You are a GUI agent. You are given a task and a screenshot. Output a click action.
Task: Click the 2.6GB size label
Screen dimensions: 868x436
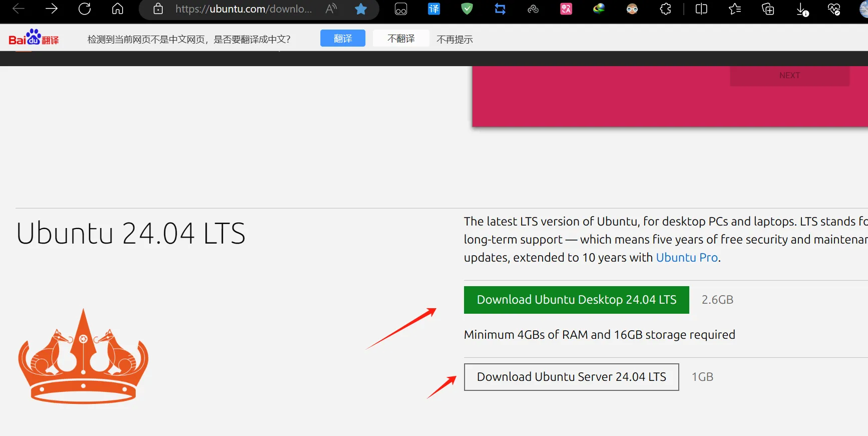717,300
